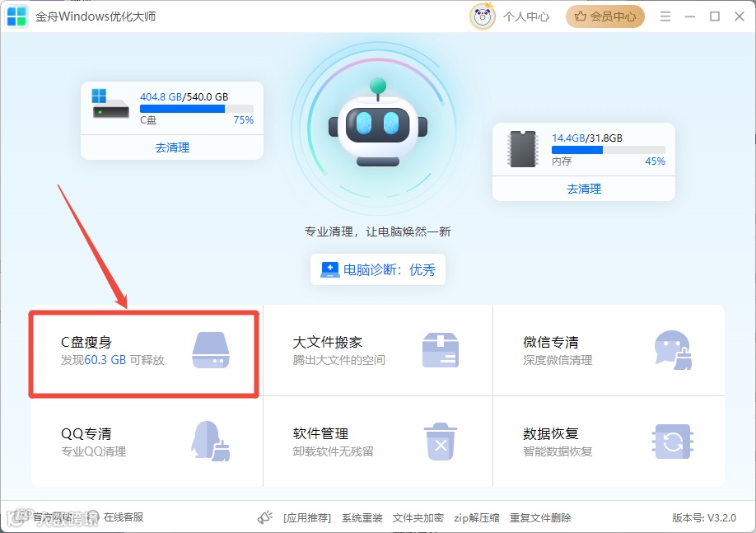Open the 微信专清 feature card

609,350
